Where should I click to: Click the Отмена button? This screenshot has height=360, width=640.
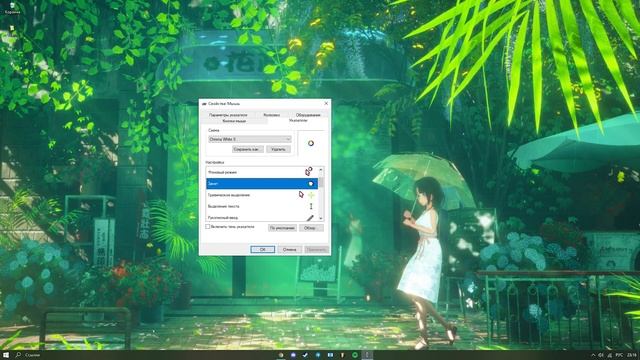tap(289, 249)
